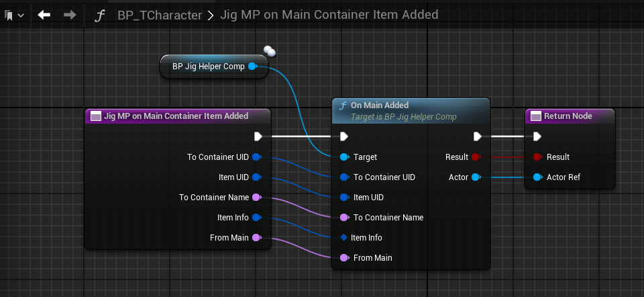This screenshot has height=297, width=644.
Task: Select the BP Jig Helper Comp variable node
Action: tap(213, 67)
